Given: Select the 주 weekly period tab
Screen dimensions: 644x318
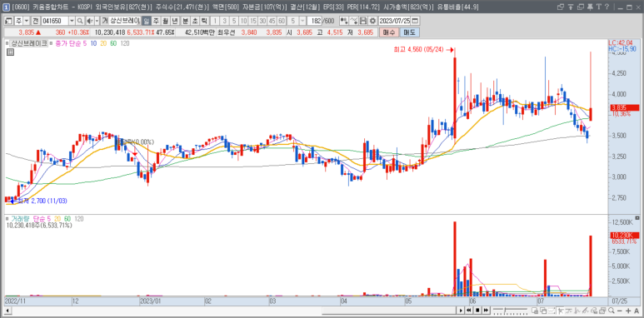Looking at the screenshot, I should point(156,21).
